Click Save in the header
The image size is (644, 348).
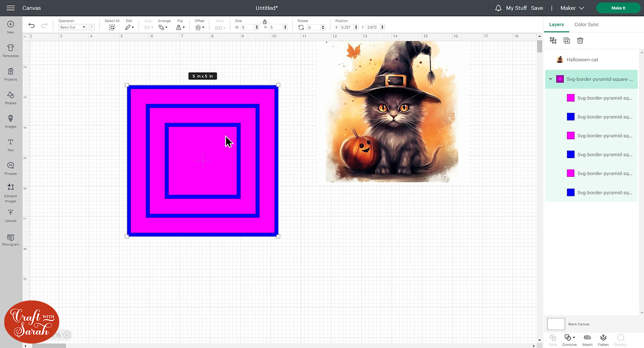coord(537,8)
